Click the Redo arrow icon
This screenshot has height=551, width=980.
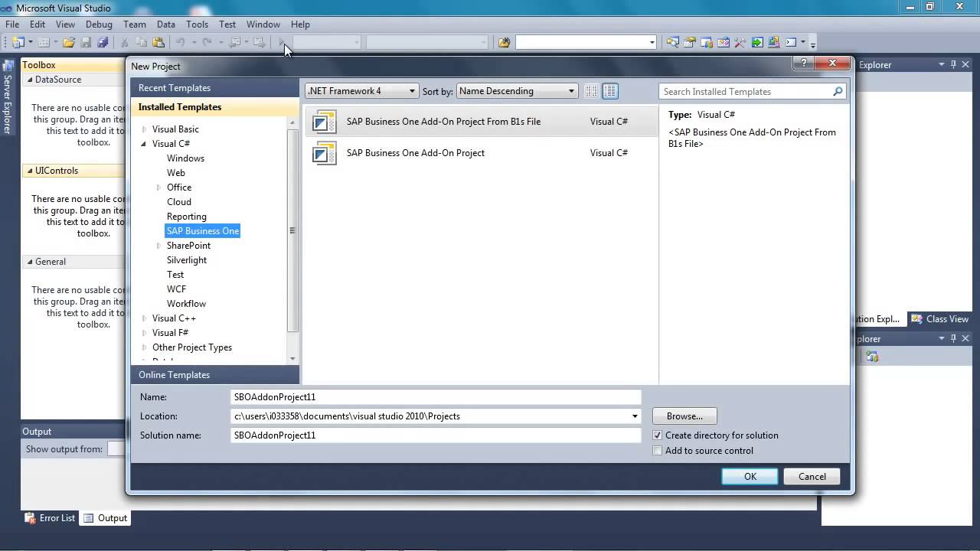click(x=207, y=43)
